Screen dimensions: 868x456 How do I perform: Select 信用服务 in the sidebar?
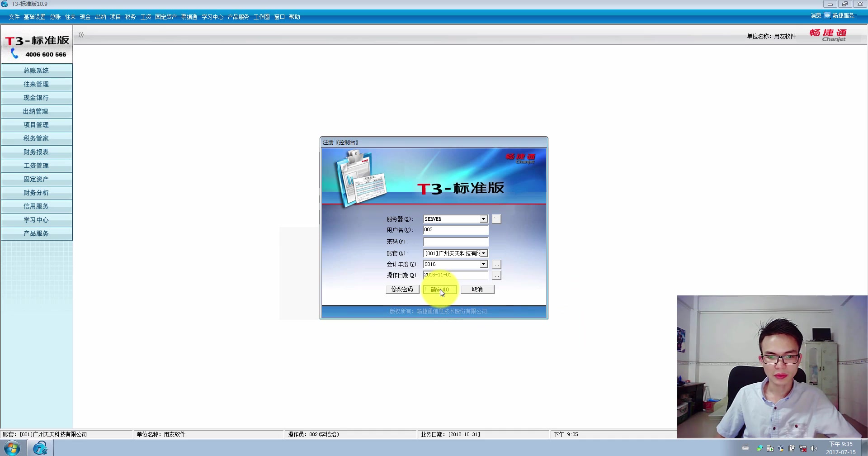pyautogui.click(x=36, y=206)
